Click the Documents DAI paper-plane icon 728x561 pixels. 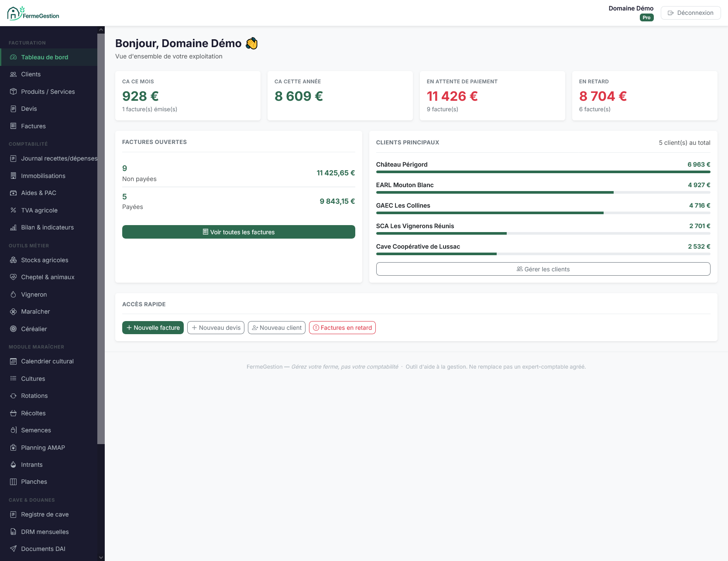pos(13,549)
